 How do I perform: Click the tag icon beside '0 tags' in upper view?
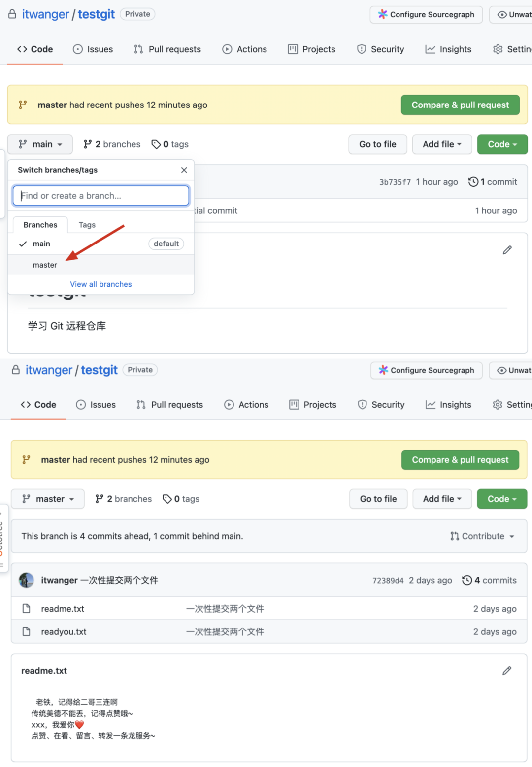(x=156, y=144)
